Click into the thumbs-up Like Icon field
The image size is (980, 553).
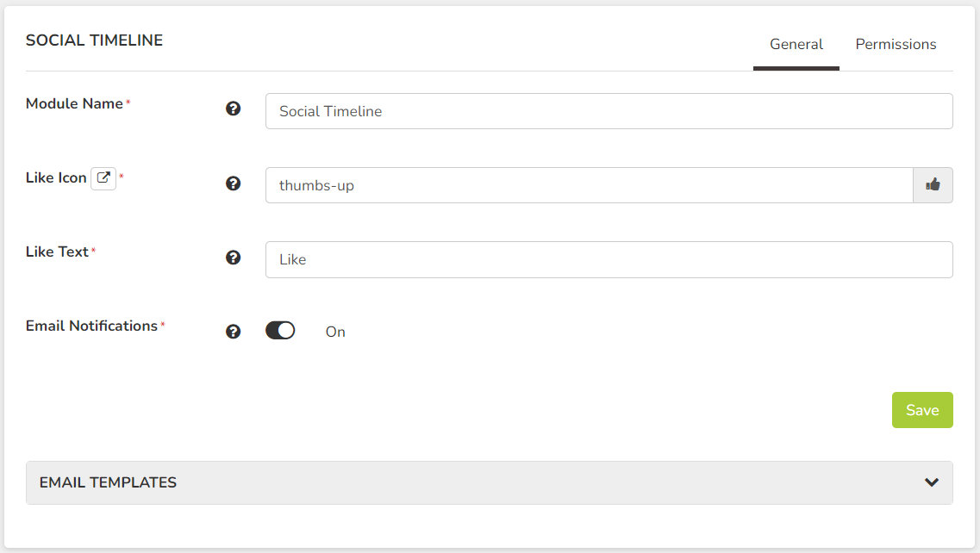[590, 185]
